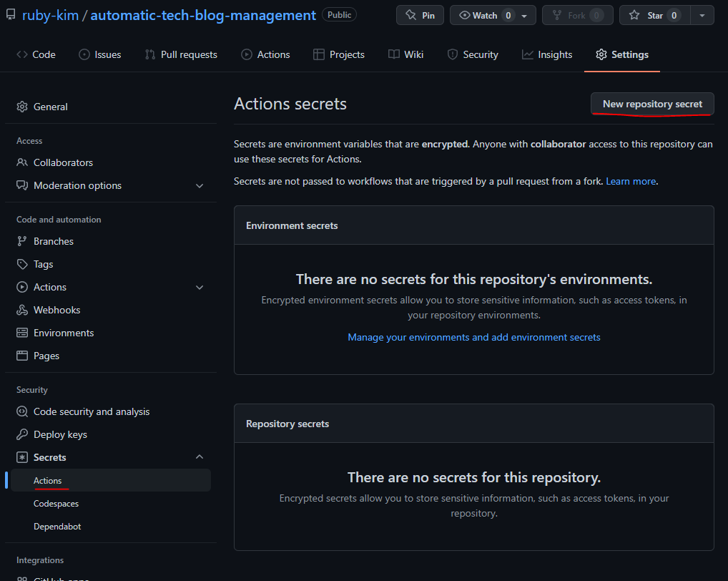The image size is (728, 581).
Task: Click the Moderation options comment icon
Action: [22, 185]
